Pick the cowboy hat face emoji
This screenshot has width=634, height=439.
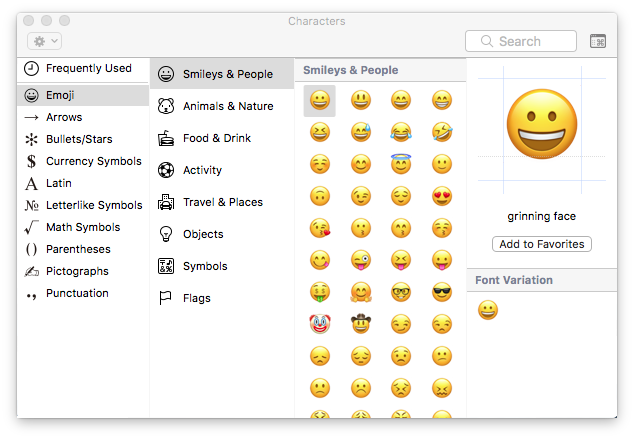tap(361, 323)
